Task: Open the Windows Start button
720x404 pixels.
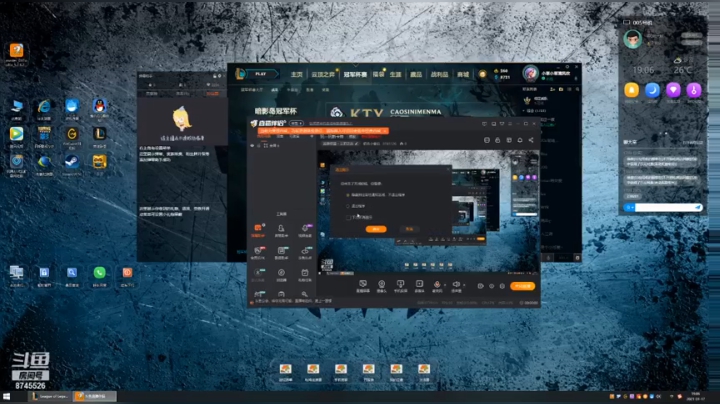Action: click(6, 396)
